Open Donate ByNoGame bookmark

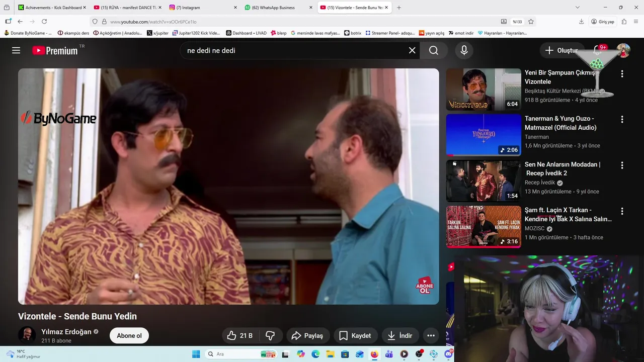click(x=28, y=33)
